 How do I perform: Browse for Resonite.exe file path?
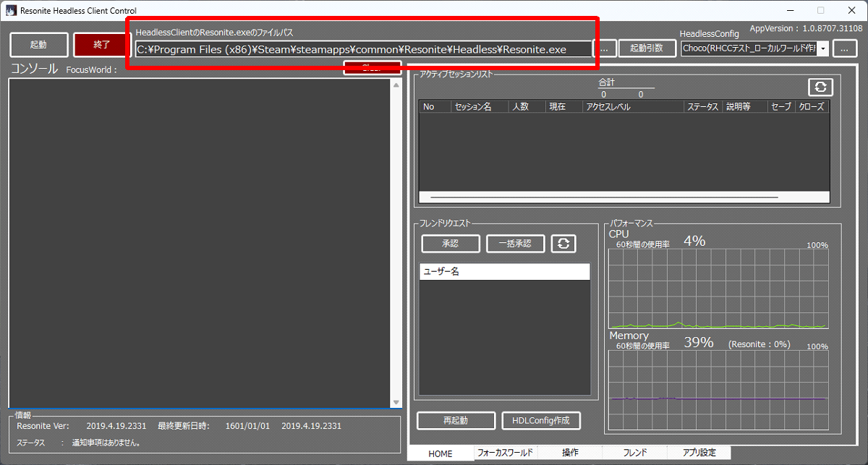[605, 48]
